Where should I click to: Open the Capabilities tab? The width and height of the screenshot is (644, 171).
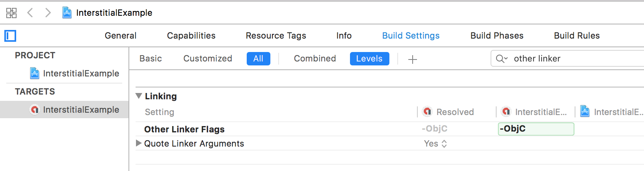tap(191, 35)
